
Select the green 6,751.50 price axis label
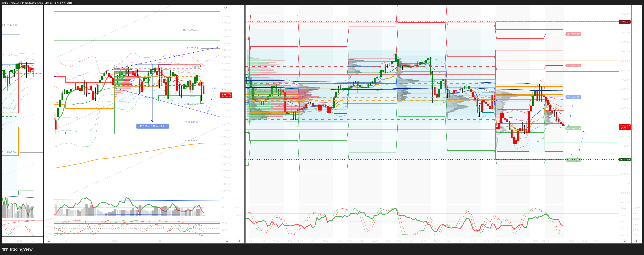coord(625,159)
